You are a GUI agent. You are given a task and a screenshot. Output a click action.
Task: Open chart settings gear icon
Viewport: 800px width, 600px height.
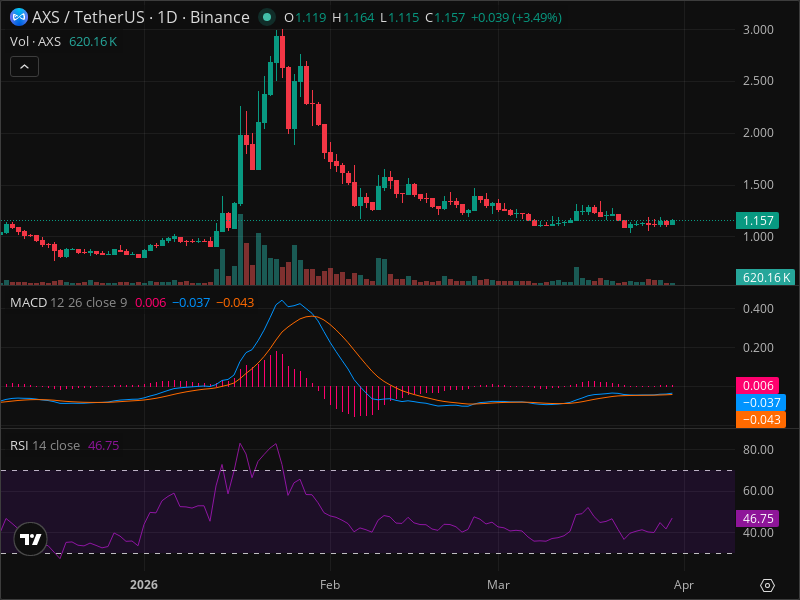click(767, 585)
